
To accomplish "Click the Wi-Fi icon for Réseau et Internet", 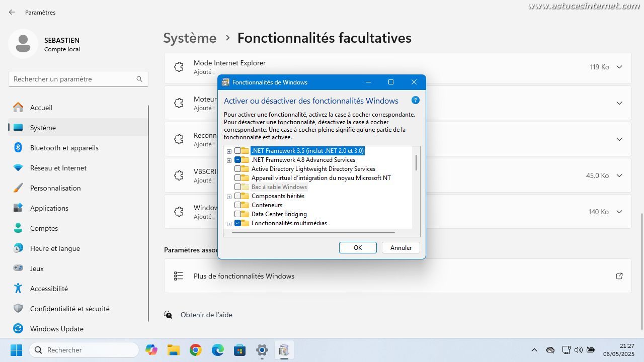I will tap(18, 168).
